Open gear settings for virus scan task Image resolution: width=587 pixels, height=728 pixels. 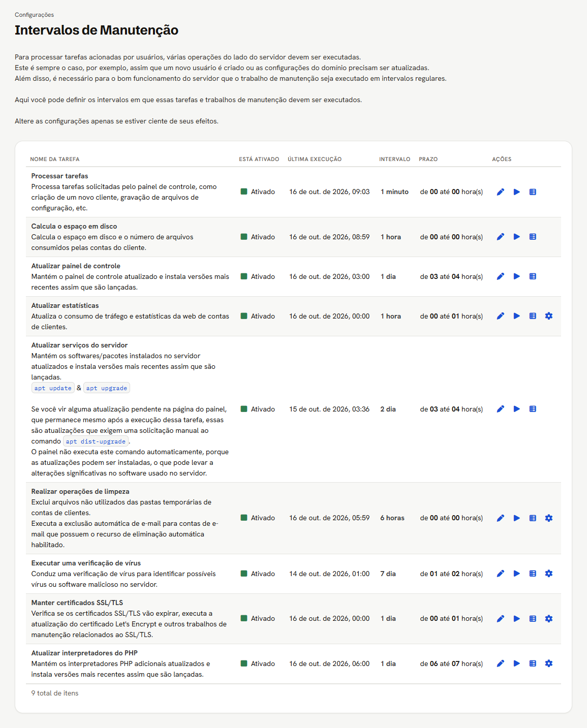pos(549,574)
